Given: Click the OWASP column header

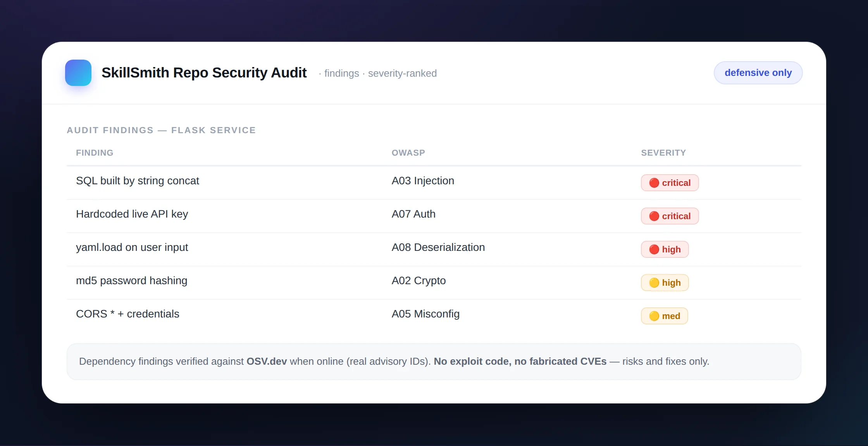Looking at the screenshot, I should [x=408, y=153].
